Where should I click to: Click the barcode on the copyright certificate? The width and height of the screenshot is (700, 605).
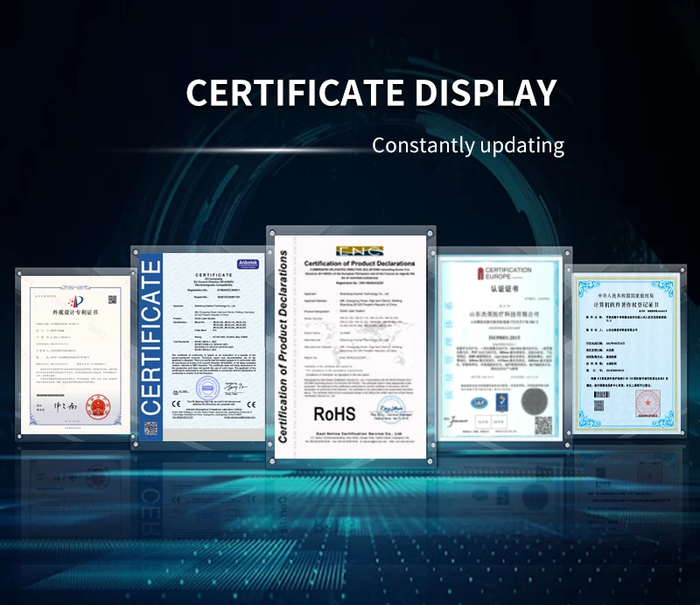(601, 395)
